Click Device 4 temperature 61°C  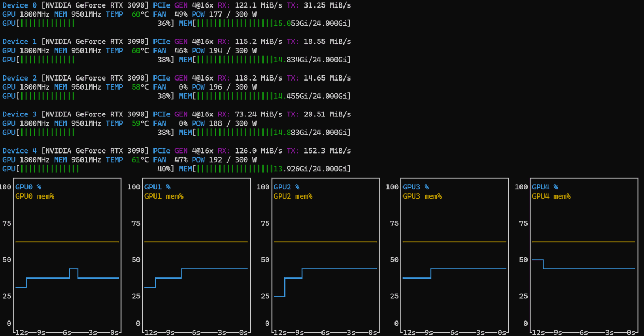tap(140, 160)
